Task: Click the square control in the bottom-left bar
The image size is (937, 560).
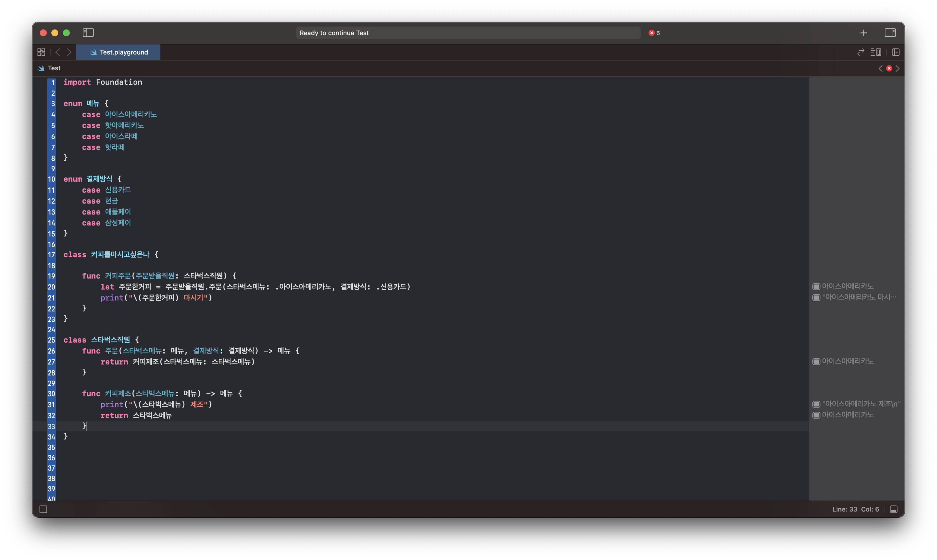Action: tap(43, 509)
